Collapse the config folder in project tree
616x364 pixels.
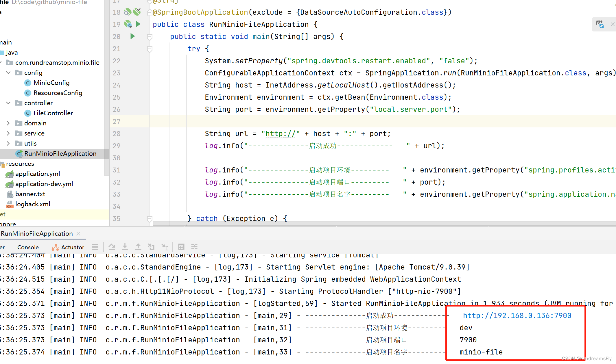8,73
